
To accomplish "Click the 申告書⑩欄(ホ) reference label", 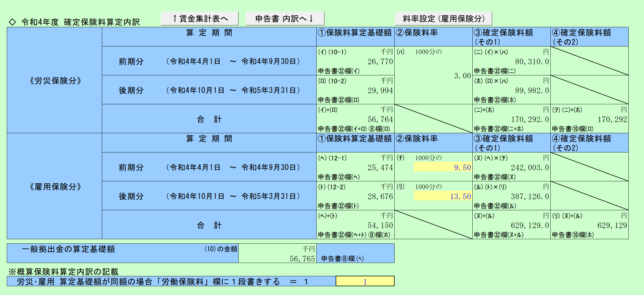I will (x=573, y=235).
